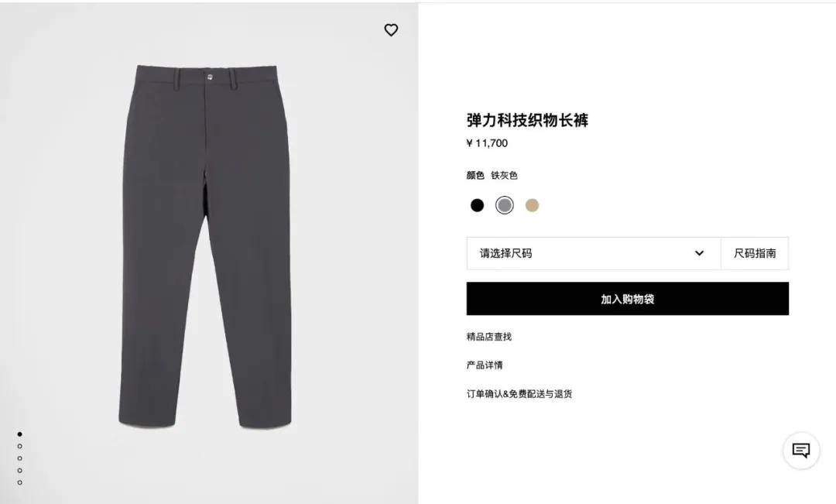
Task: Click the product title 弹力科技织物长裤
Action: [527, 121]
